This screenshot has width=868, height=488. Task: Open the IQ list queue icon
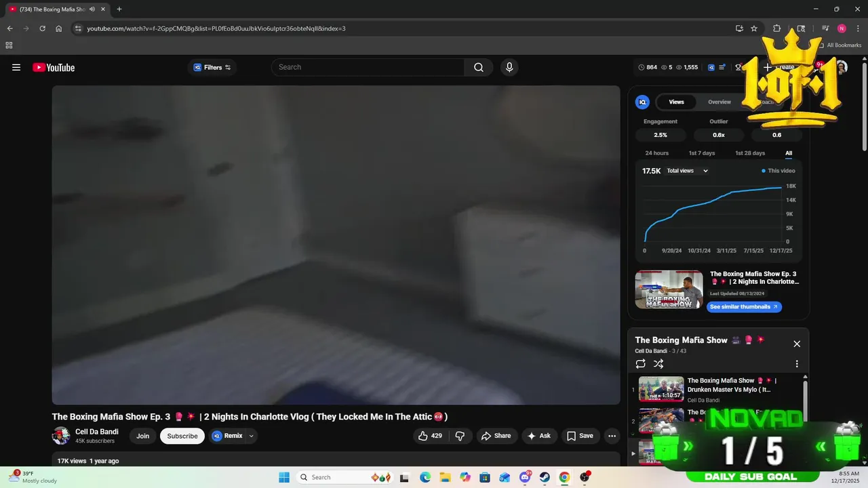click(722, 67)
